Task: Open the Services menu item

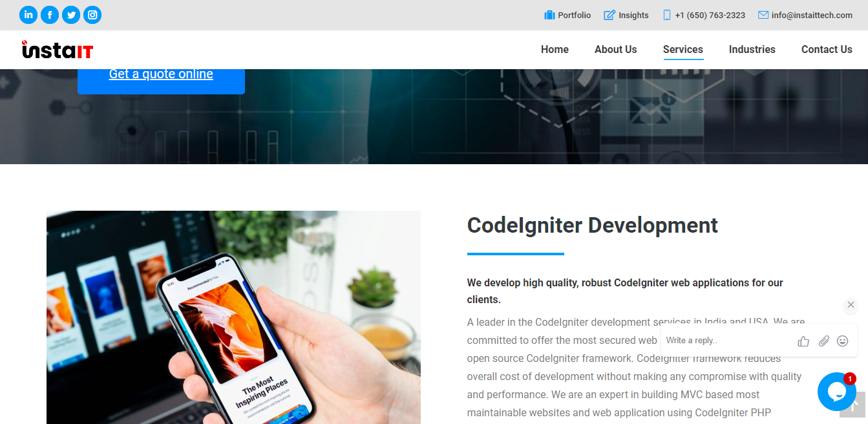Action: point(683,50)
